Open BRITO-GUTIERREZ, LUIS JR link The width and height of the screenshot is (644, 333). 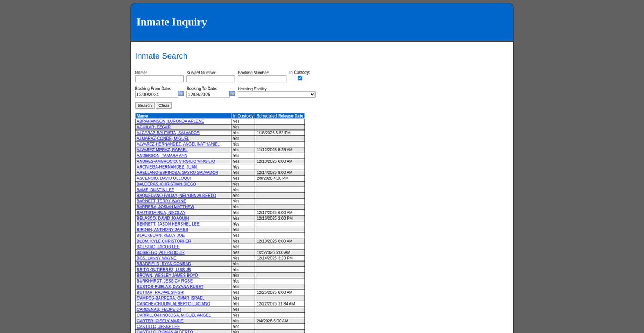pyautogui.click(x=164, y=270)
